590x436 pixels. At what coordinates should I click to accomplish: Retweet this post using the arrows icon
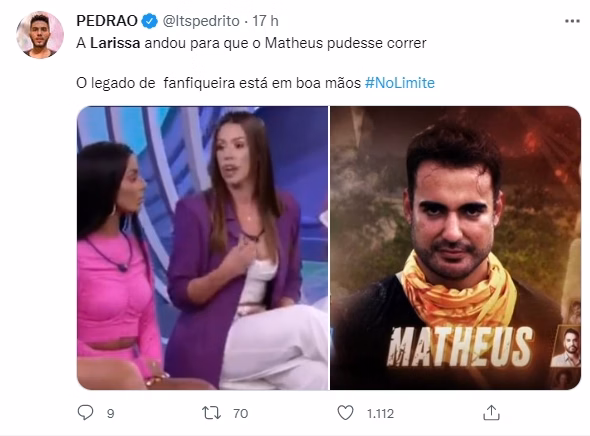click(211, 413)
